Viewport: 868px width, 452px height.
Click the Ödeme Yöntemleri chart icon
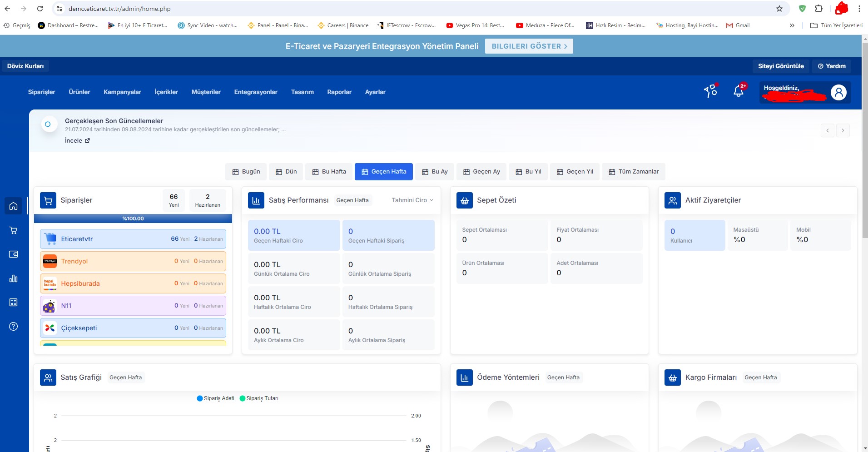click(464, 377)
